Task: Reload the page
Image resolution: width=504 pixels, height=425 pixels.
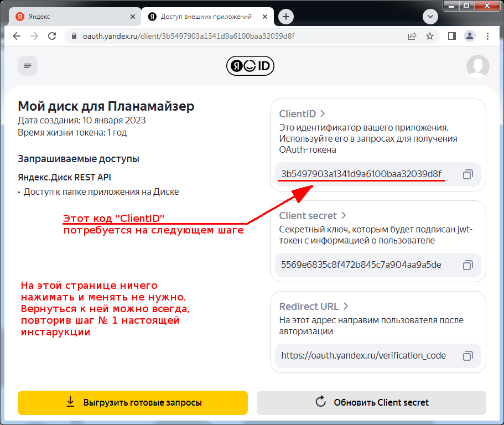Action: [52, 36]
